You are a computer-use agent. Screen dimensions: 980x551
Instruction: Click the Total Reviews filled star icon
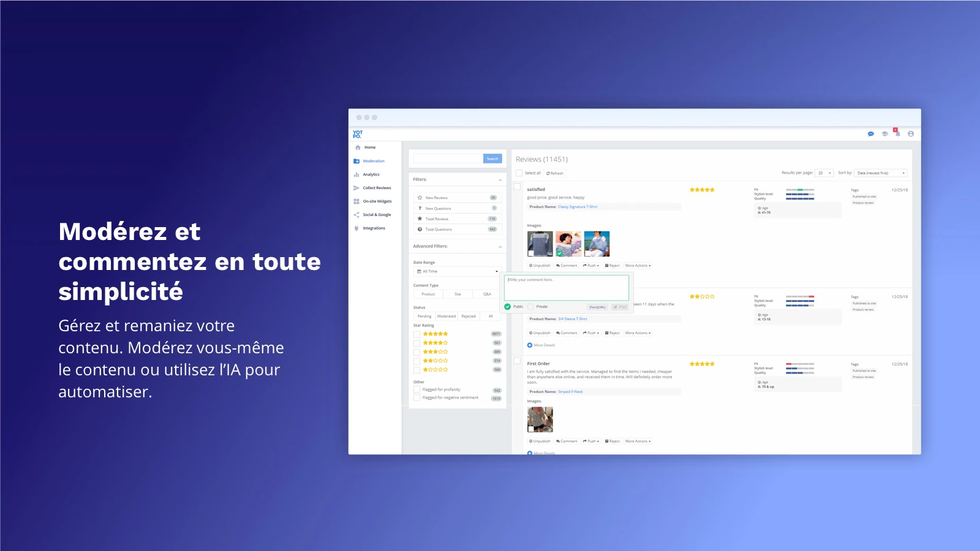click(420, 219)
